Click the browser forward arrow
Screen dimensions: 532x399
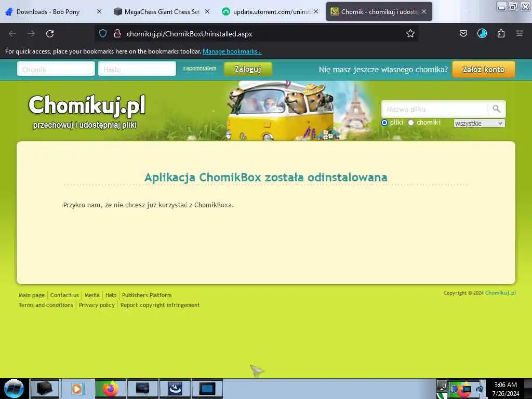coord(31,34)
